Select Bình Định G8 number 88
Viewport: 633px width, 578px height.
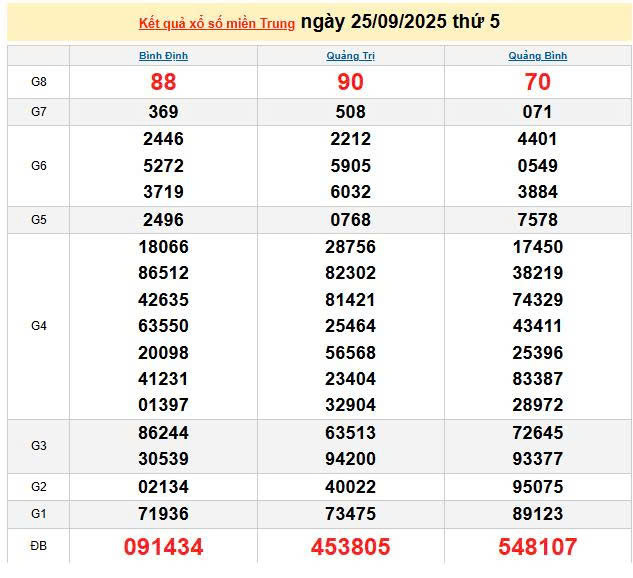point(163,82)
